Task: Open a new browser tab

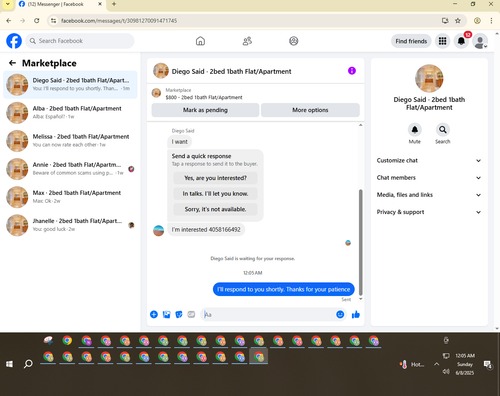Action: 114,4
